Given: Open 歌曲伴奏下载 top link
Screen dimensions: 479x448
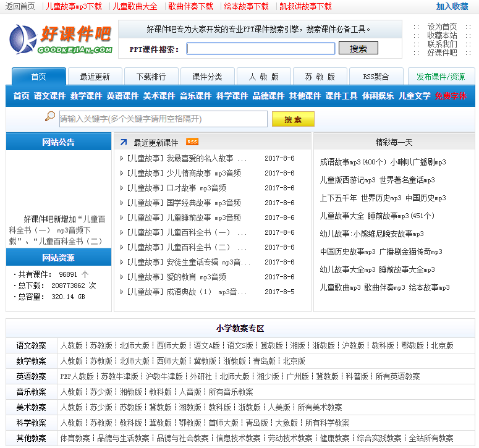Looking at the screenshot, I should pos(190,6).
